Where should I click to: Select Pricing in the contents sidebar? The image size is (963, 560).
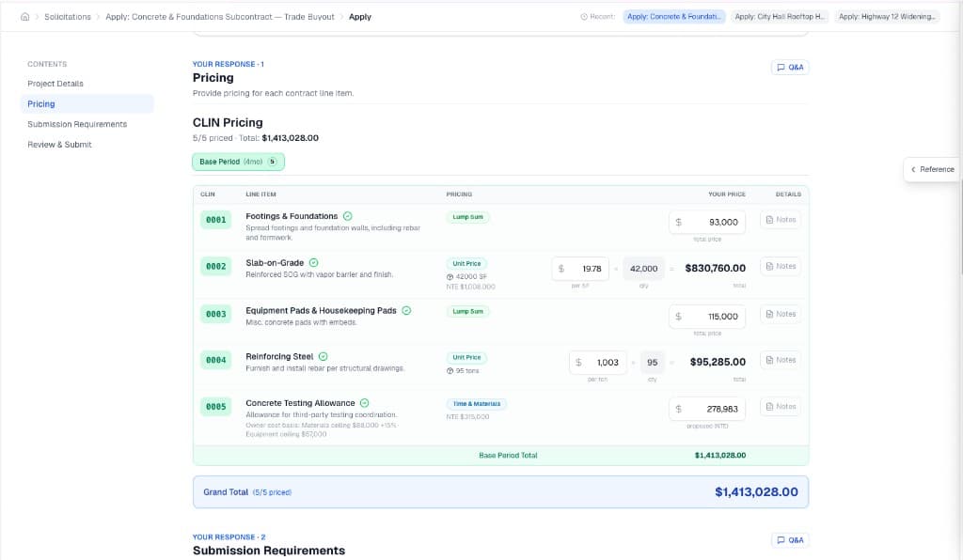point(87,103)
